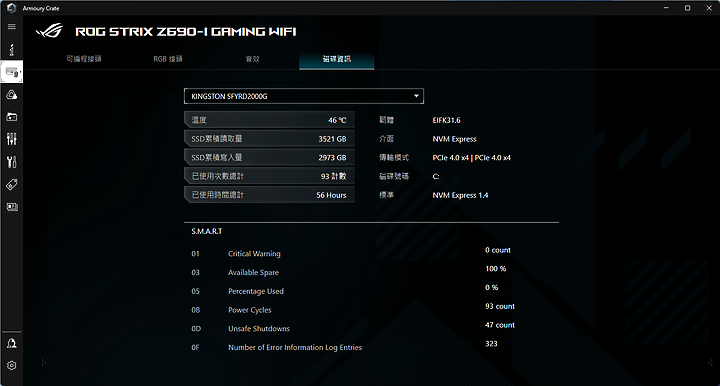Click the ROG logo in the header
Screen dimensions: 720x386
coord(49,31)
